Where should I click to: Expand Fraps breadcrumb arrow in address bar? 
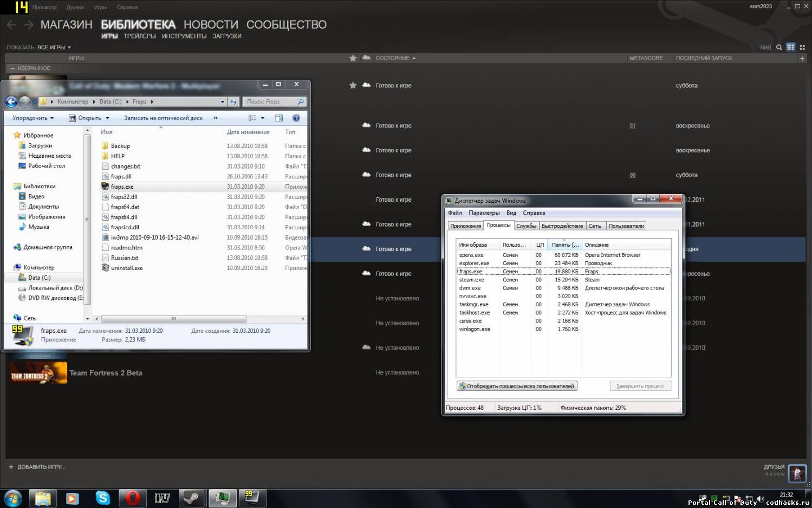click(x=152, y=101)
